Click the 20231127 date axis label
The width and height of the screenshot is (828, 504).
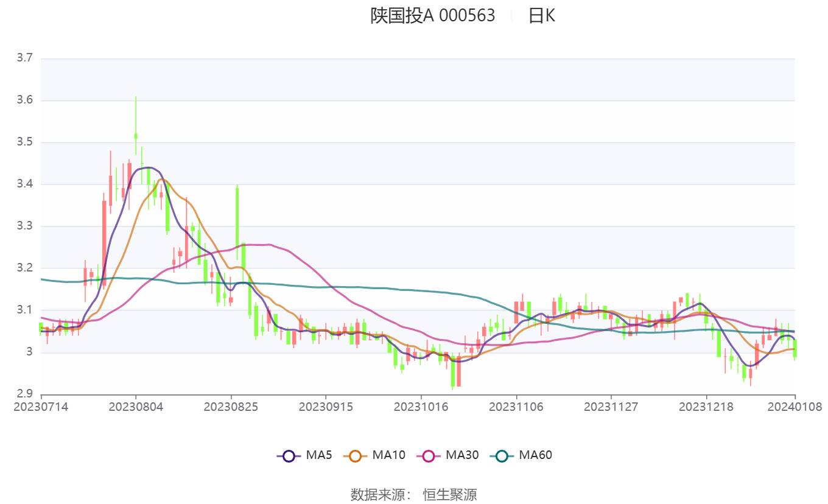(x=611, y=406)
